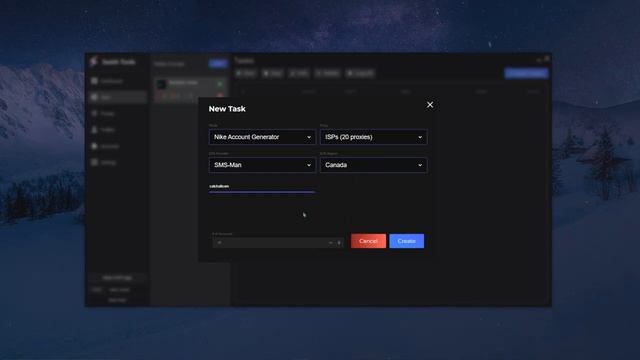The width and height of the screenshot is (640, 360).
Task: Select the highlighted Tasks sidebar item
Action: click(x=118, y=97)
